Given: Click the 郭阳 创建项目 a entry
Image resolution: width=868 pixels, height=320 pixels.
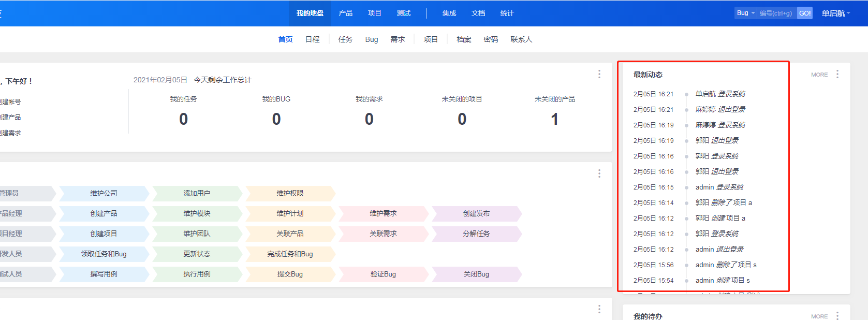Looking at the screenshot, I should coord(720,218).
